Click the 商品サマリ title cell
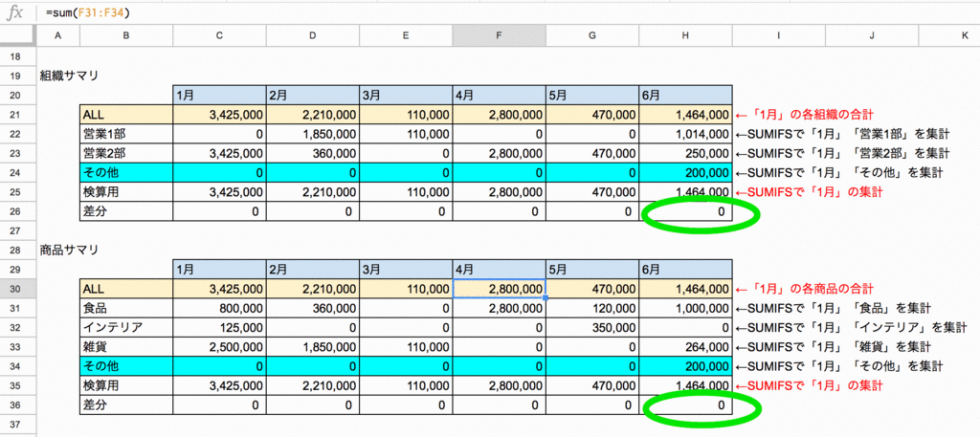Image resolution: width=980 pixels, height=437 pixels. click(x=69, y=251)
